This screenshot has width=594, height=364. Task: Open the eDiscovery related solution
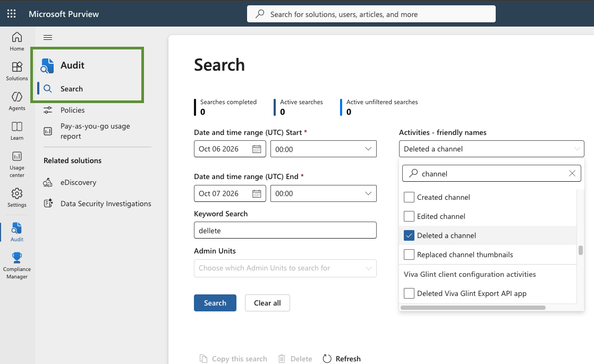point(79,183)
